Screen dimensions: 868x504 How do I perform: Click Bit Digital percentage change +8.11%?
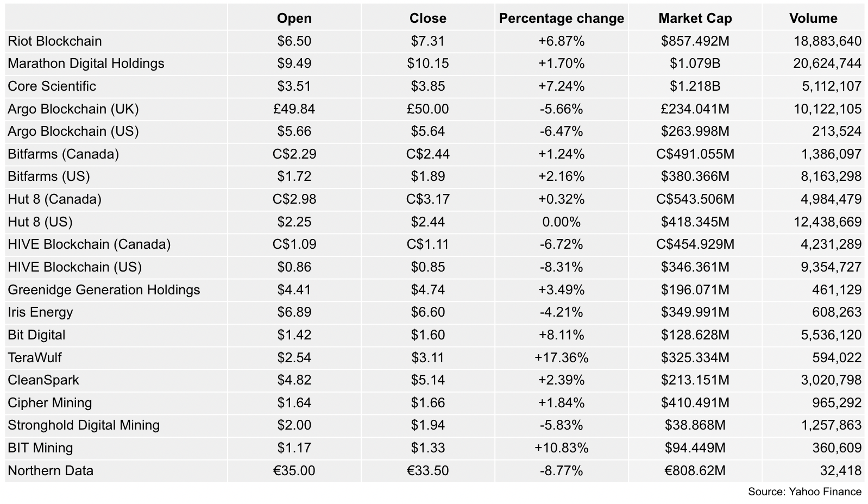561,335
